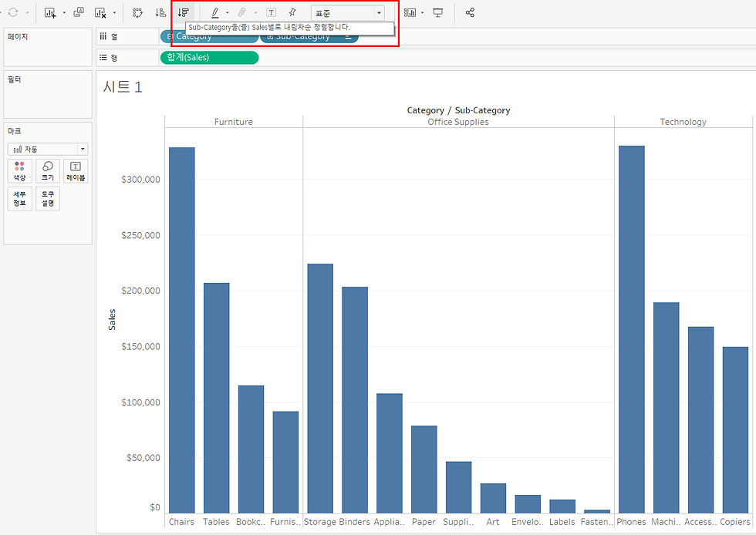Click the Sort Descending icon

tap(184, 12)
